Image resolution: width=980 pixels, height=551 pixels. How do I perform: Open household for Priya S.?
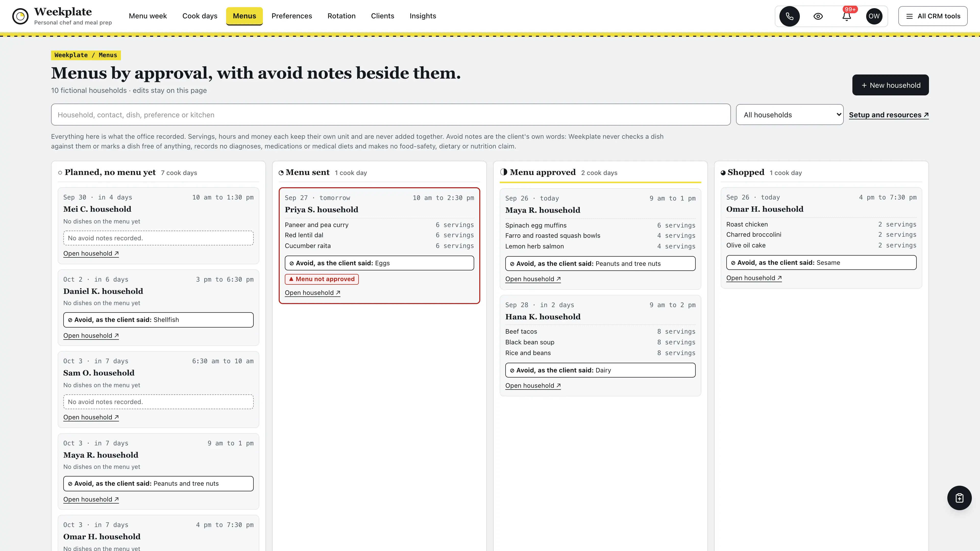[312, 293]
